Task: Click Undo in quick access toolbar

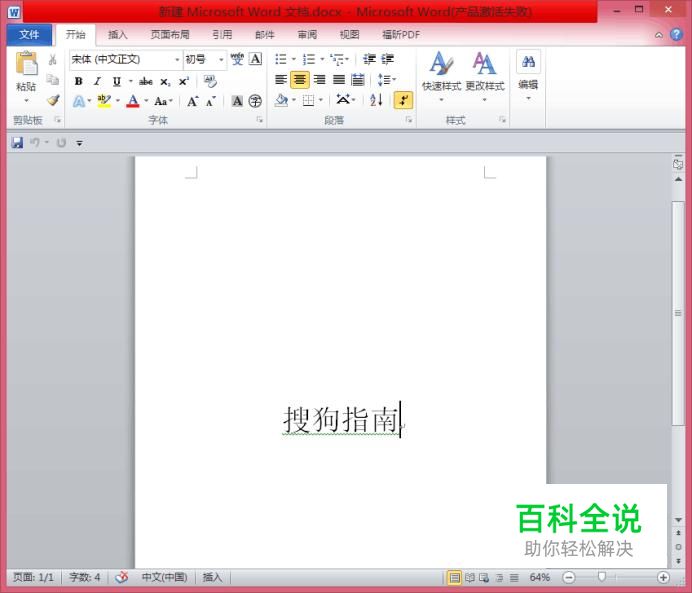Action: coord(35,143)
